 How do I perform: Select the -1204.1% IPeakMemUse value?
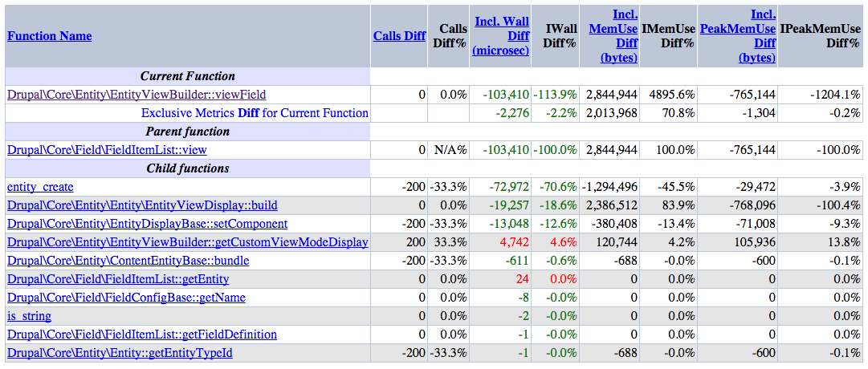(833, 95)
